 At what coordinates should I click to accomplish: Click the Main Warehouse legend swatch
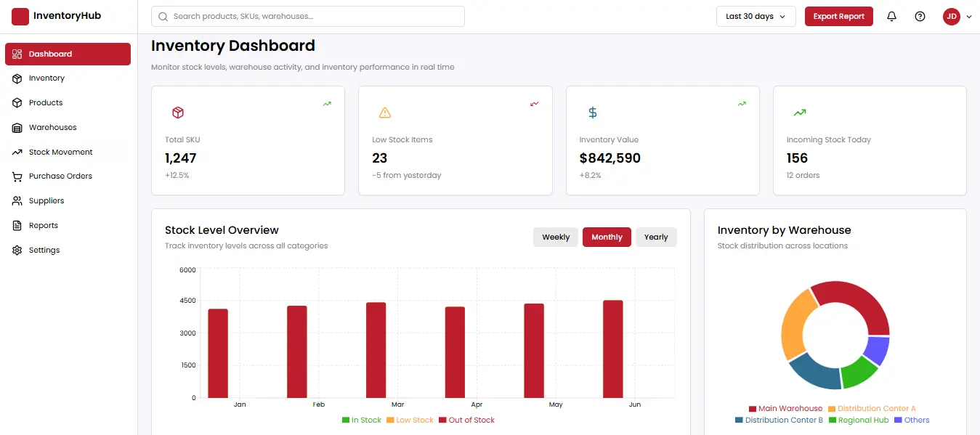[x=753, y=409]
